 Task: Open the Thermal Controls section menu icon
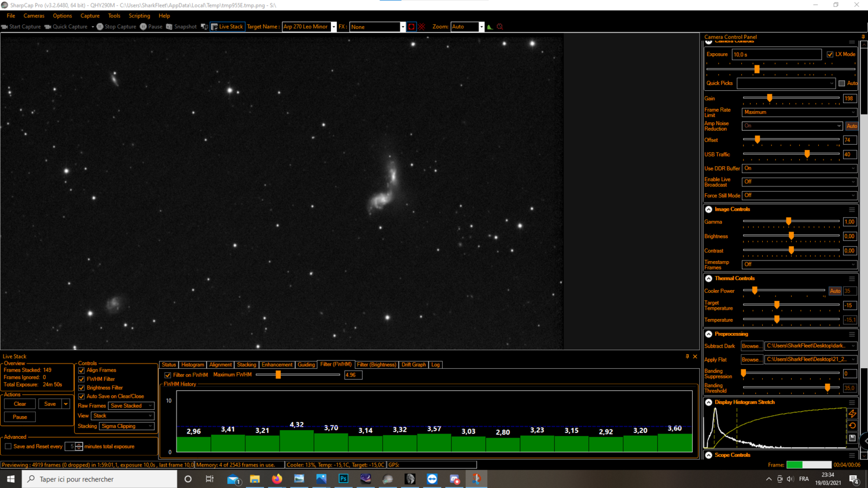[x=852, y=278]
